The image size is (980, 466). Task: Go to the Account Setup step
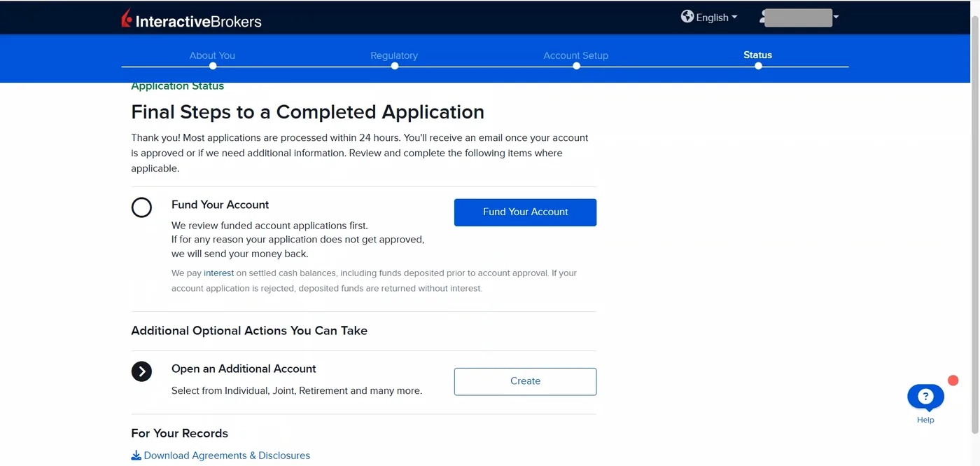coord(576,55)
